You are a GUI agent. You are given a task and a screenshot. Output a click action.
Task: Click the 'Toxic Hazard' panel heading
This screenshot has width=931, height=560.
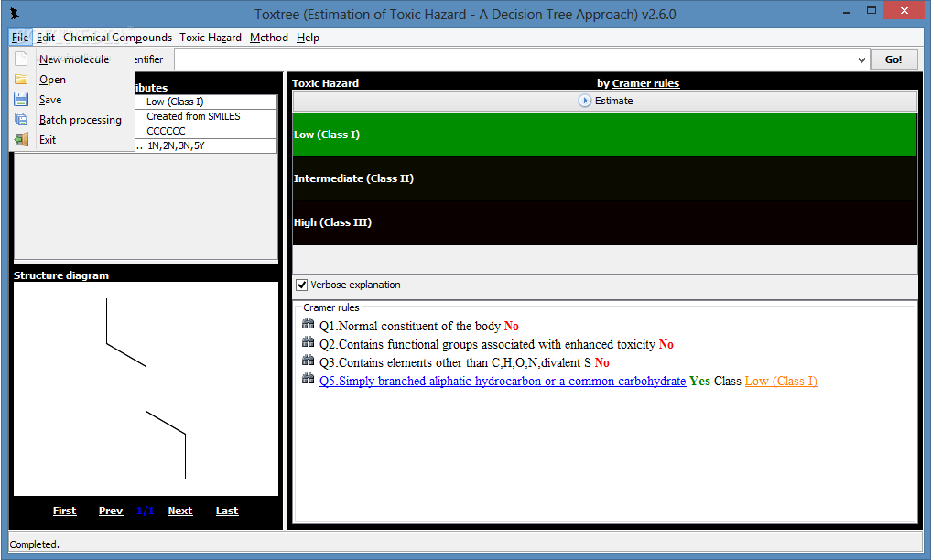pos(325,83)
